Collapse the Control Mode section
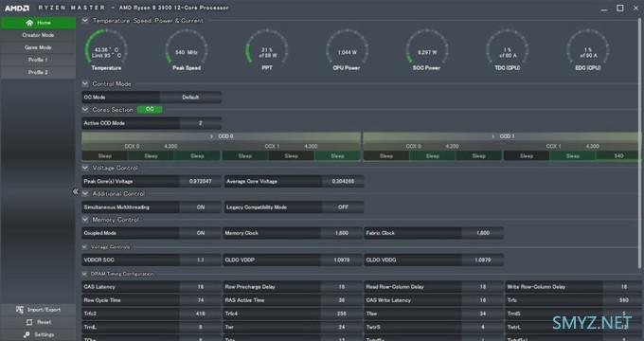Screen dimensions: 644x341 click(85, 83)
